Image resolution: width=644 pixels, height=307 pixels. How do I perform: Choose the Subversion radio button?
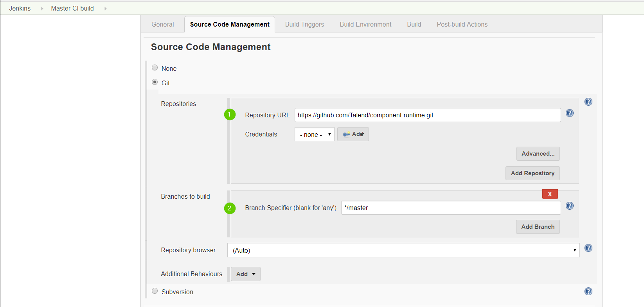point(155,291)
